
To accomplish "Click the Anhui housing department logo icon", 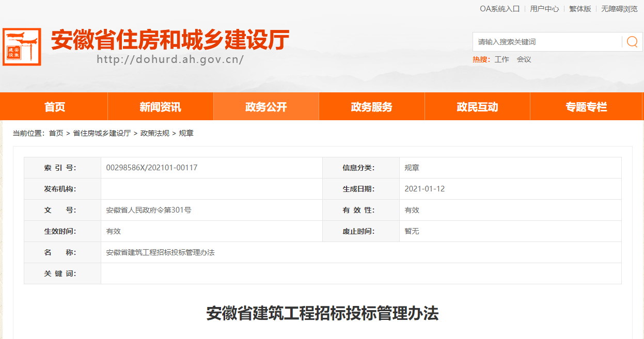I will tap(23, 46).
